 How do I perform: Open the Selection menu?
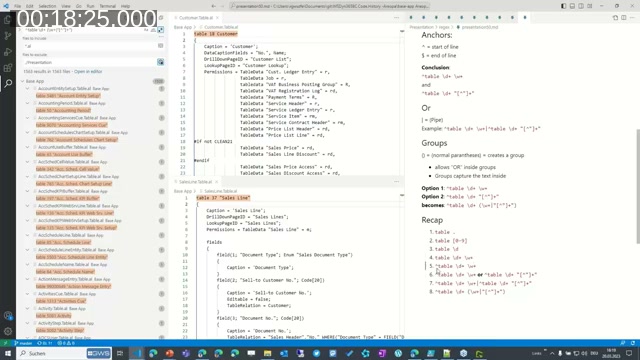(47, 6)
